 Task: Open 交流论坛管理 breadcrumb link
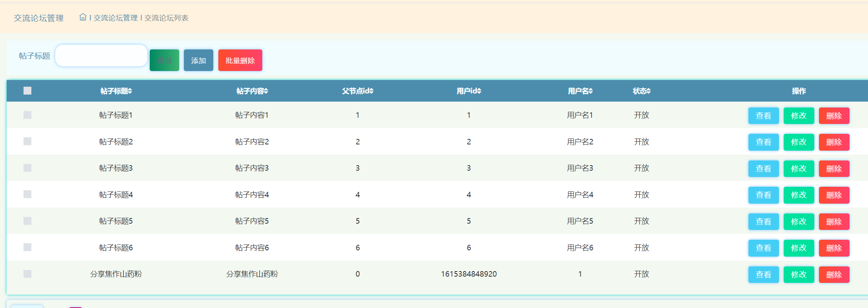click(115, 18)
